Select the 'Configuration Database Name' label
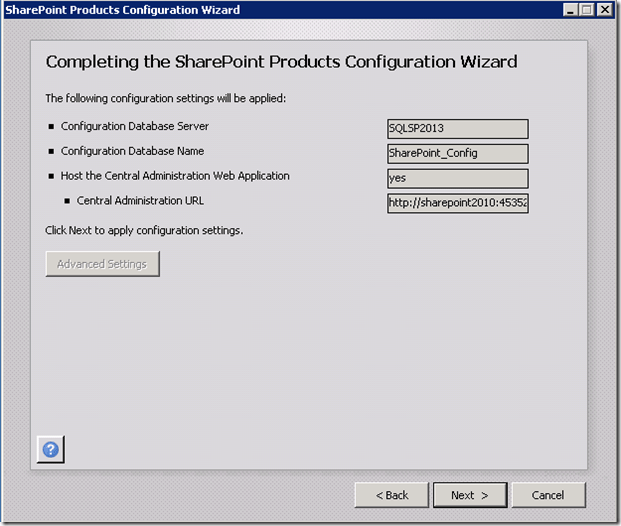This screenshot has width=621, height=526. [132, 151]
